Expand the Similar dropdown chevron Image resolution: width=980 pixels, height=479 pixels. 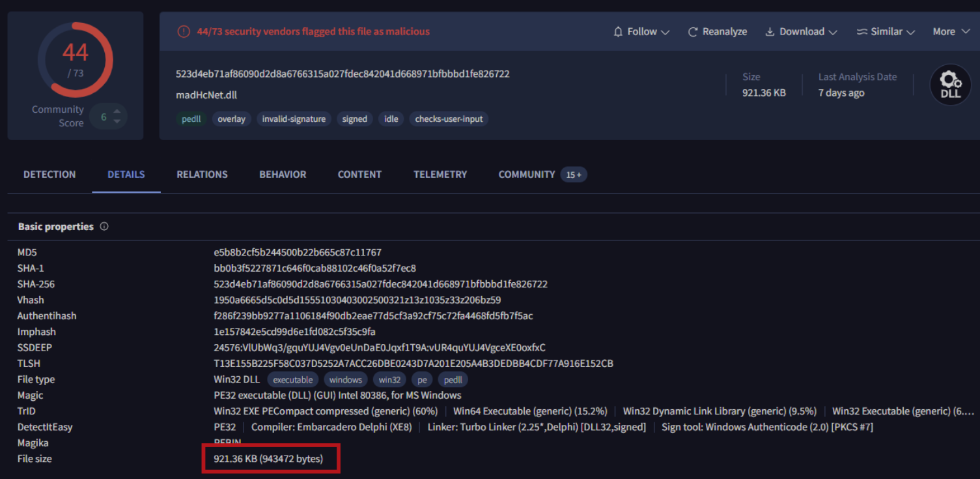(910, 33)
